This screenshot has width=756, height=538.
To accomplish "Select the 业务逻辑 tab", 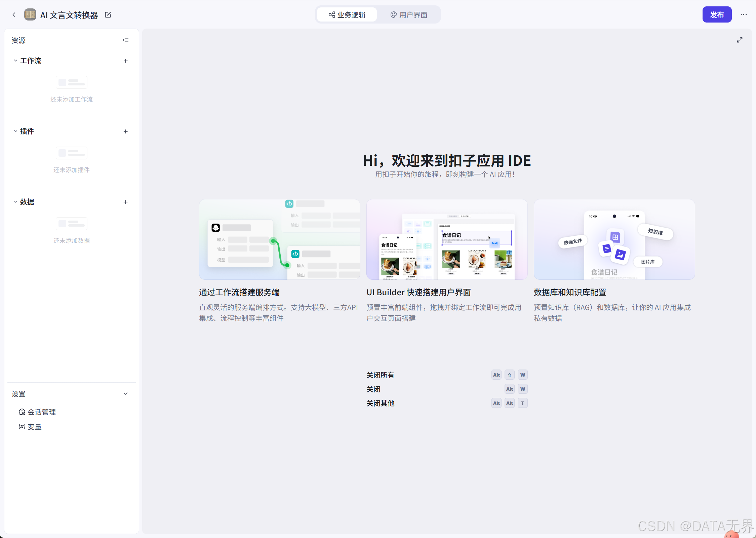I will pos(347,15).
